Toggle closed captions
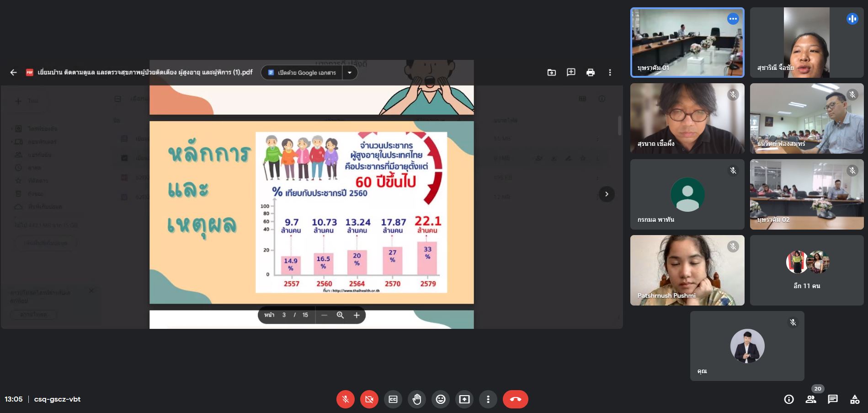The width and height of the screenshot is (868, 413). coord(393,399)
